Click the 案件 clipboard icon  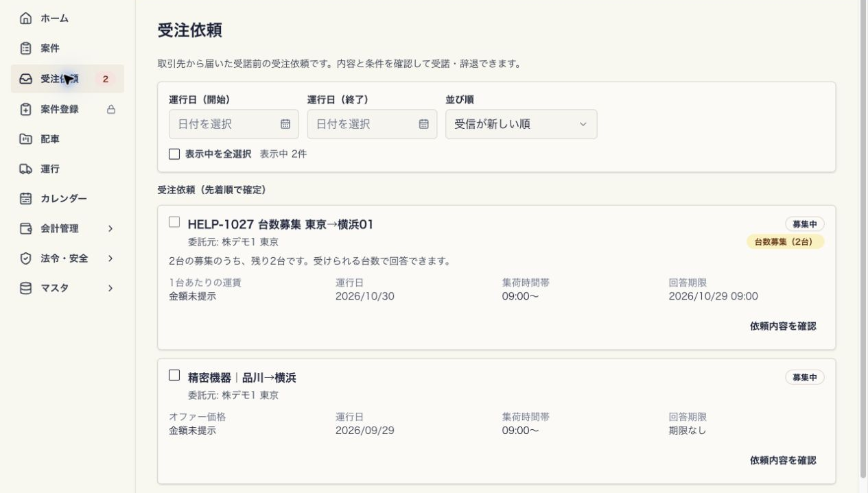pos(25,49)
